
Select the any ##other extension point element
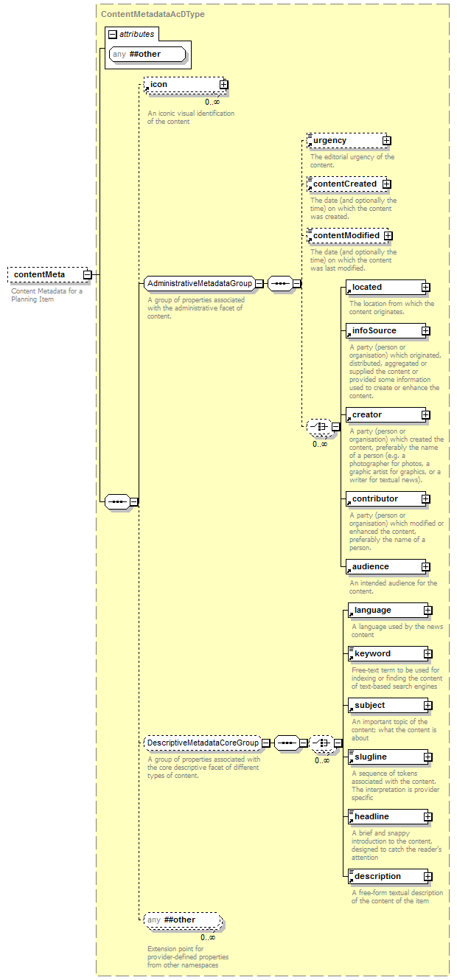181,920
